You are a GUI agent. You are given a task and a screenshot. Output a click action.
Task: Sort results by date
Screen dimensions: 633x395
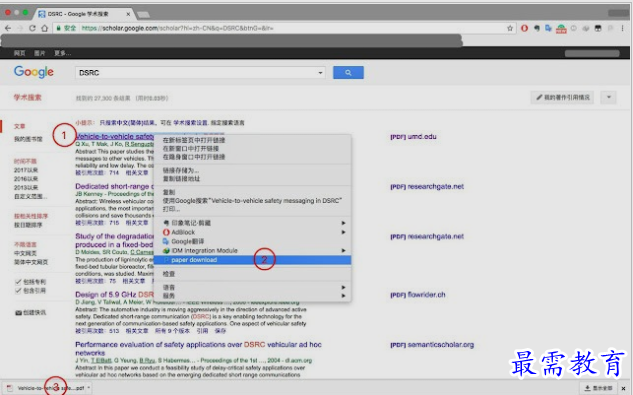pos(28,225)
